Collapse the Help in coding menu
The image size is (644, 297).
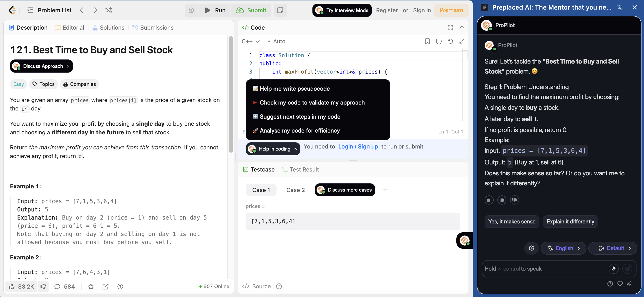tap(273, 149)
